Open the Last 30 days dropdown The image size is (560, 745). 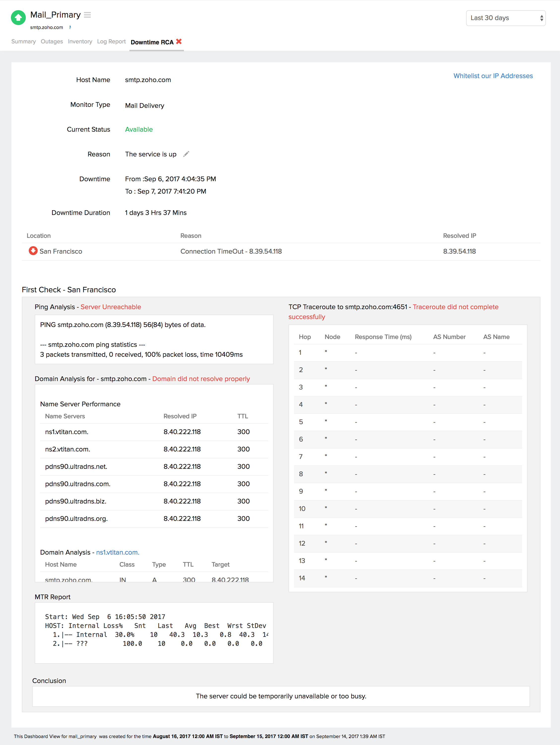coord(505,18)
